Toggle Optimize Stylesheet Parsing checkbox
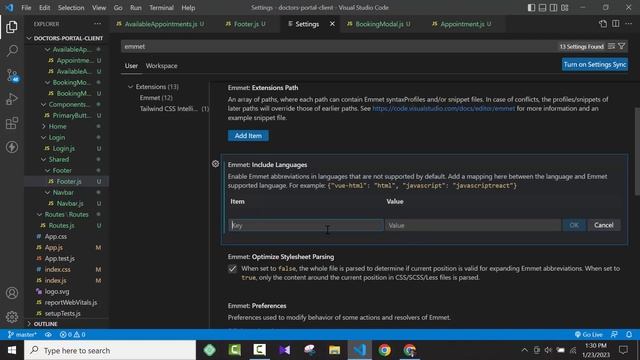The image size is (640, 360). 233,269
